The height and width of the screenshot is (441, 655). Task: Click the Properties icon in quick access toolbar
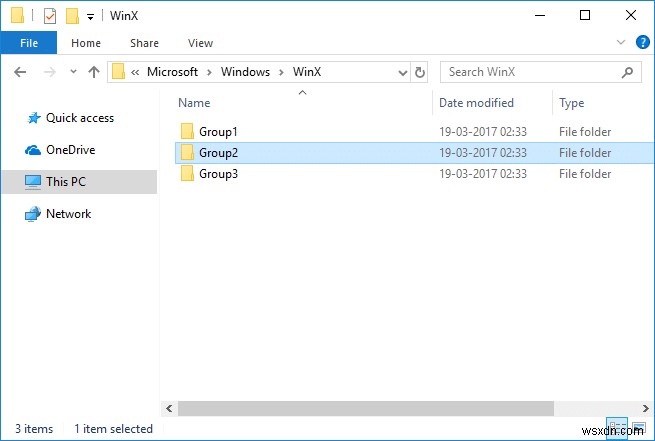[x=50, y=16]
